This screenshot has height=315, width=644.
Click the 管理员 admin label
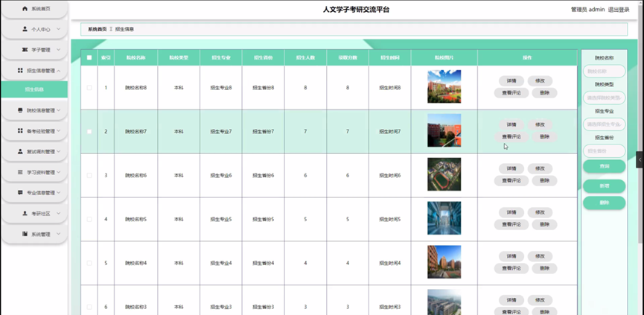pyautogui.click(x=587, y=10)
